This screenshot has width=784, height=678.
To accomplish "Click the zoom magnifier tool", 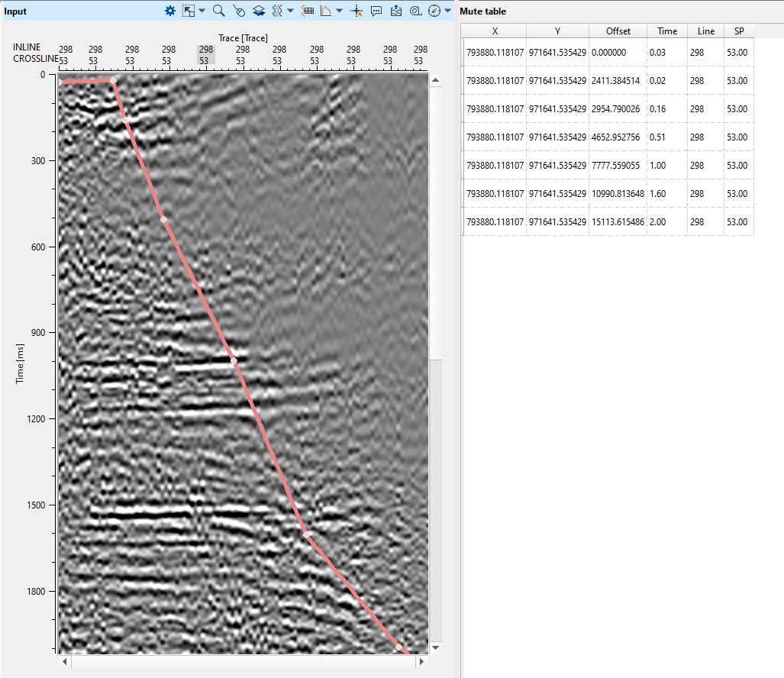I will click(218, 11).
